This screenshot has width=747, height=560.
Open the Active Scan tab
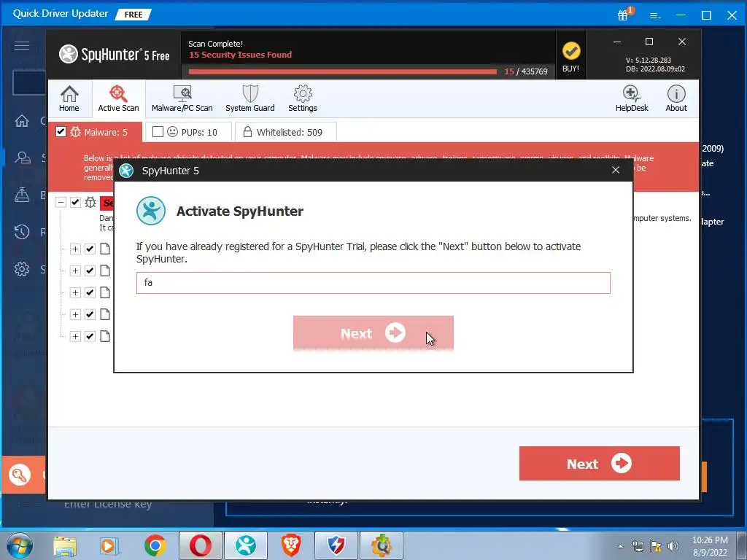coord(118,98)
